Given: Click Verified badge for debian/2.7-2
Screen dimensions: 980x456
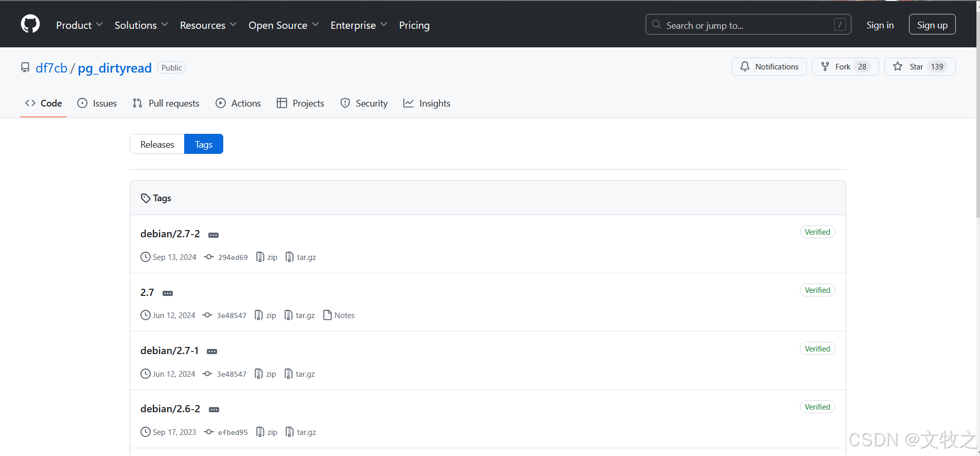Looking at the screenshot, I should coord(817,232).
